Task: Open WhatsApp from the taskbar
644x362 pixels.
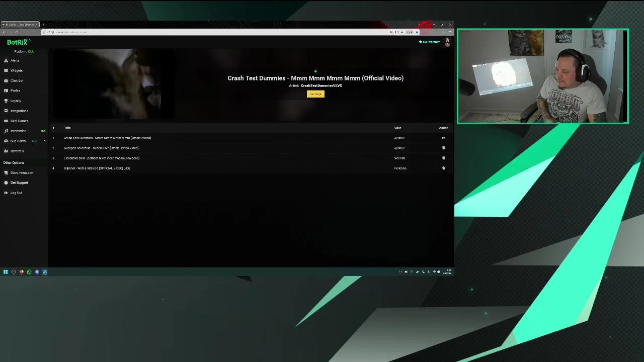Action: [29, 272]
